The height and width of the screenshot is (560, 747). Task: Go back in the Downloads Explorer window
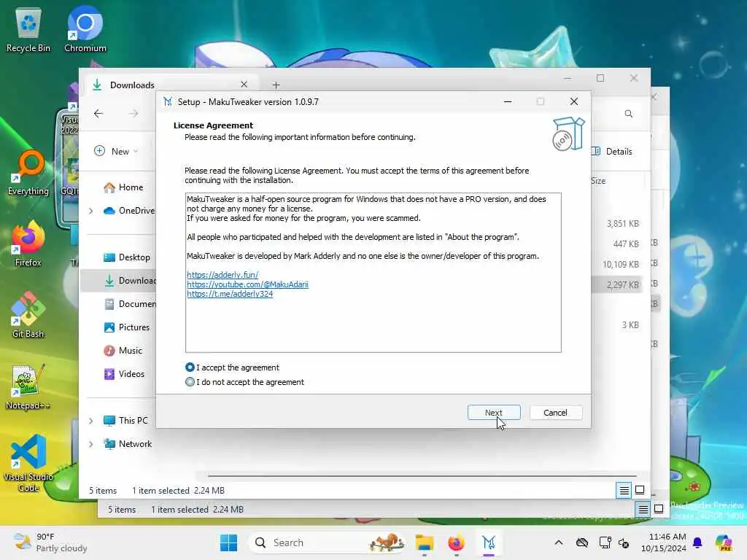coord(98,113)
